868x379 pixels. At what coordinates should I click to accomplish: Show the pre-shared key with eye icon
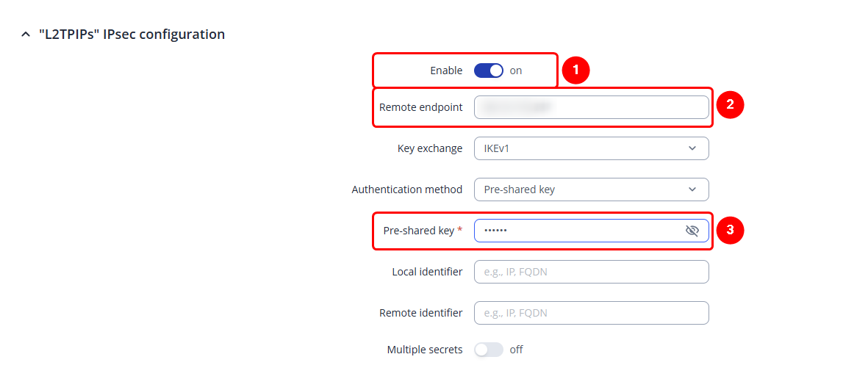[692, 231]
